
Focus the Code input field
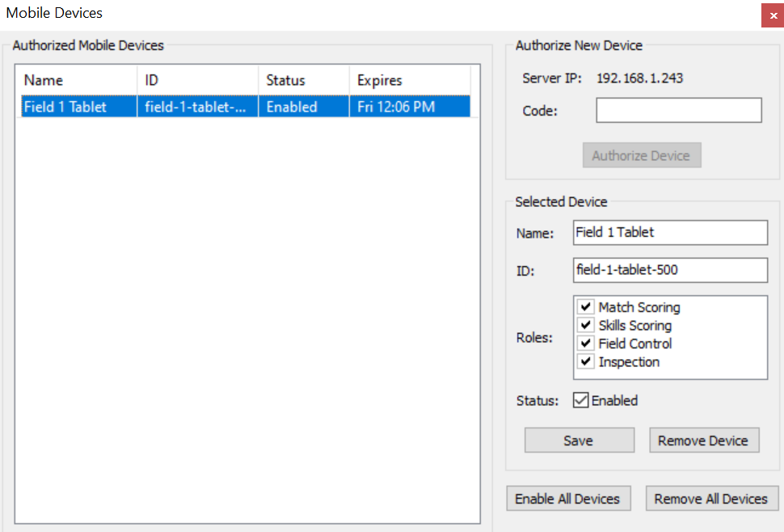[x=678, y=111]
